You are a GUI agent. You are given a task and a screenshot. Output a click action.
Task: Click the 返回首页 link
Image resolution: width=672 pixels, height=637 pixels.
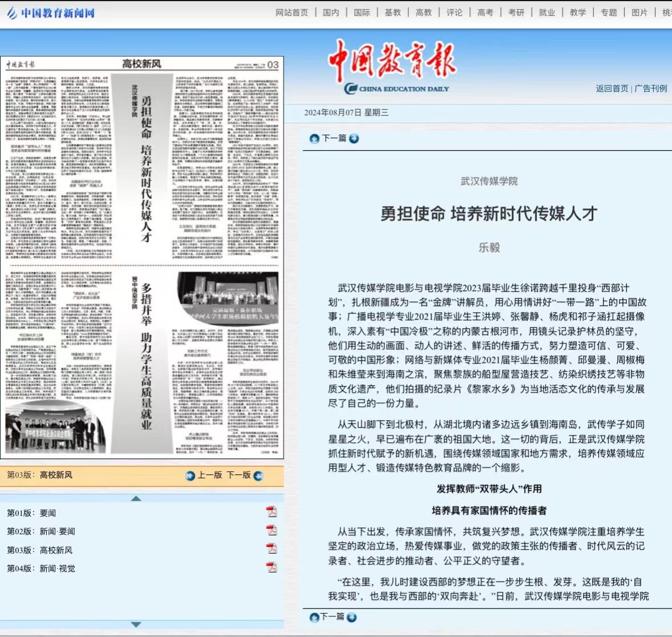612,88
